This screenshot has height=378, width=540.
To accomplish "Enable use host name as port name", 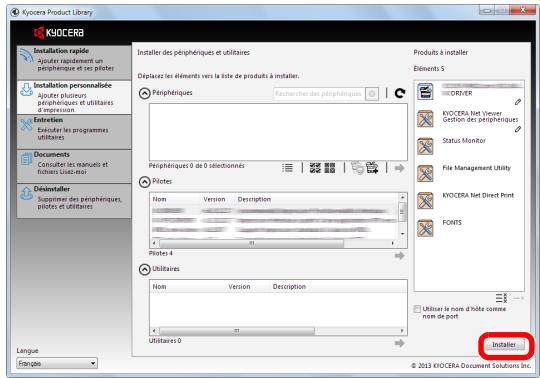I will [x=417, y=309].
